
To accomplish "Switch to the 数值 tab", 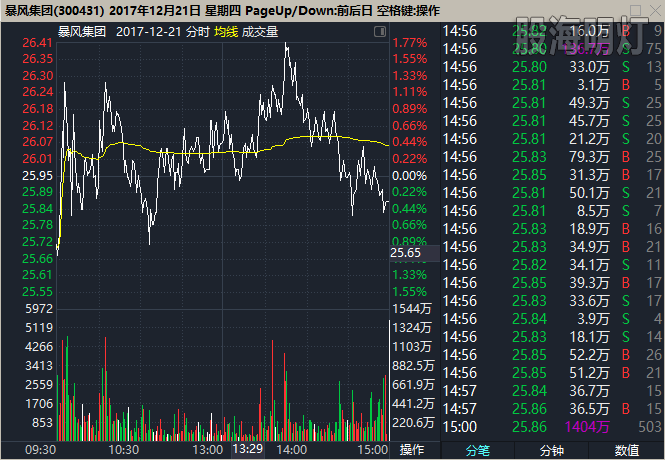I will pos(626,450).
